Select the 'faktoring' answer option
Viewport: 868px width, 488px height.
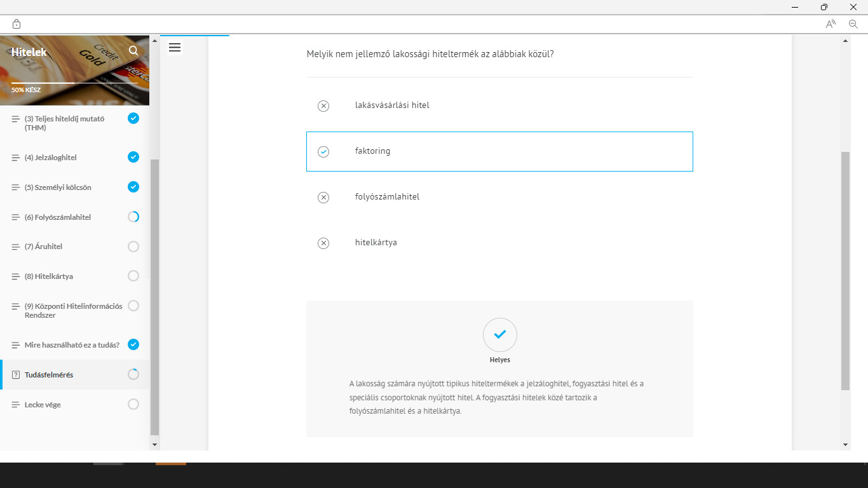[372, 151]
